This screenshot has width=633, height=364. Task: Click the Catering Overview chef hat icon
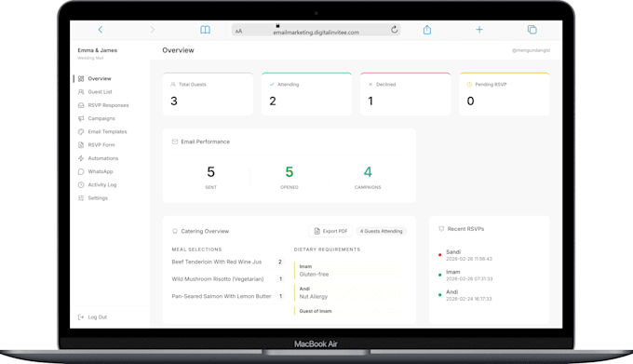tap(175, 231)
